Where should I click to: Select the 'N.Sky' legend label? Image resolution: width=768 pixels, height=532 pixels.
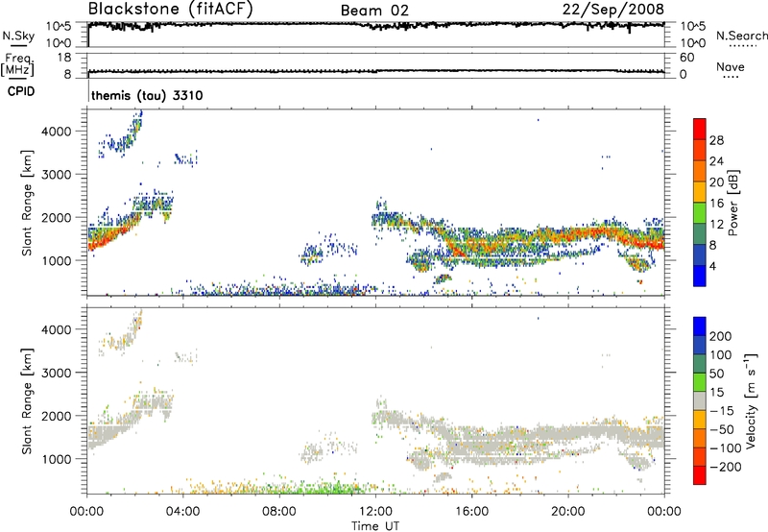point(18,36)
